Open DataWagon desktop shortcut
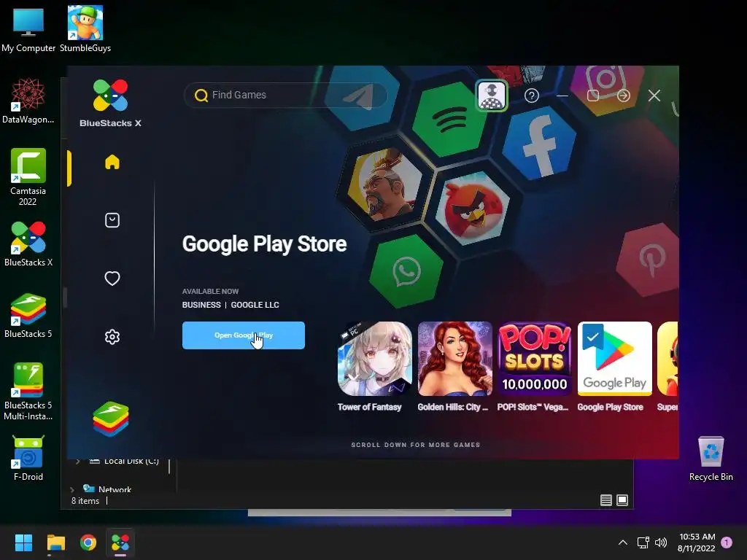Viewport: 747px width, 560px height. (x=28, y=101)
